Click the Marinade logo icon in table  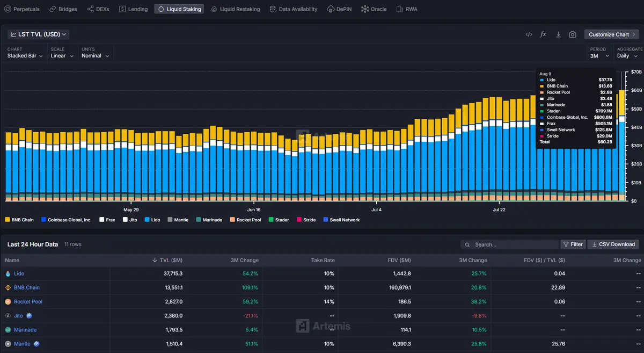tap(8, 330)
